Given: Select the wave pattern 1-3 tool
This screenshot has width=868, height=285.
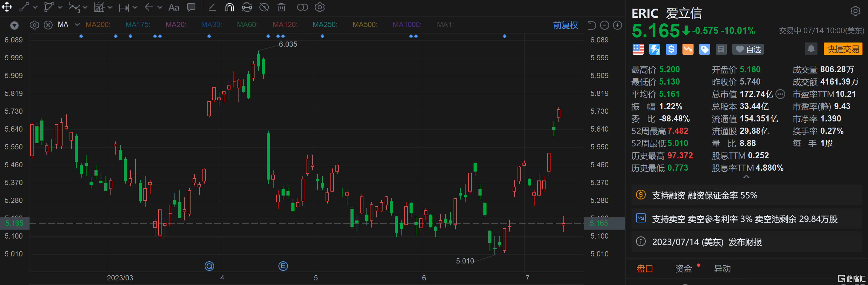Looking at the screenshot, I should coord(74,7).
